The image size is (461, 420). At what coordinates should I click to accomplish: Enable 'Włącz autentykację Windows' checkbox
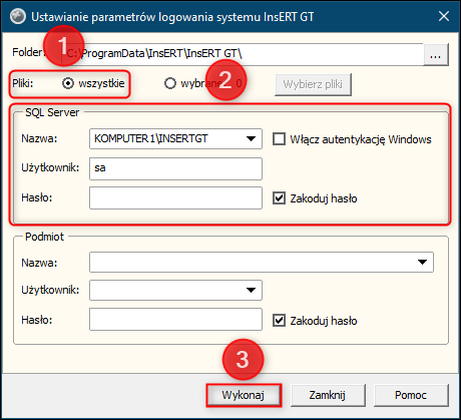[279, 139]
